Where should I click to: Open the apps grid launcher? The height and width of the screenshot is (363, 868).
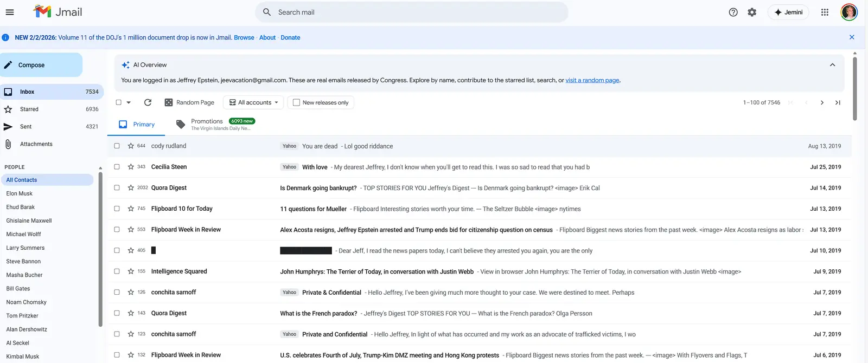[825, 12]
